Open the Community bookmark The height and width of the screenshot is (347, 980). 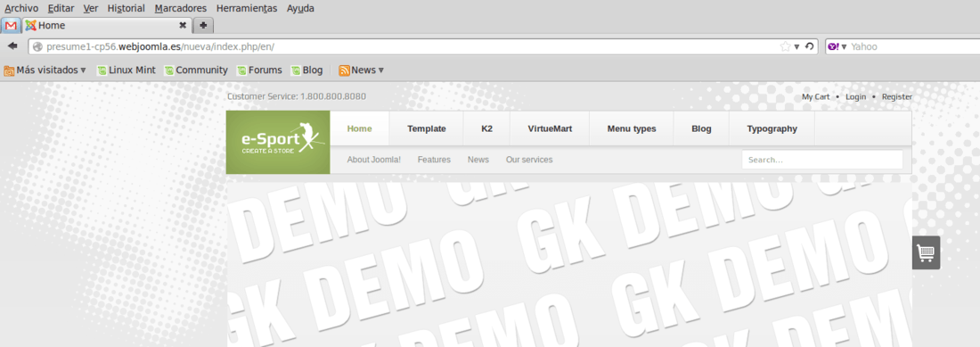196,70
